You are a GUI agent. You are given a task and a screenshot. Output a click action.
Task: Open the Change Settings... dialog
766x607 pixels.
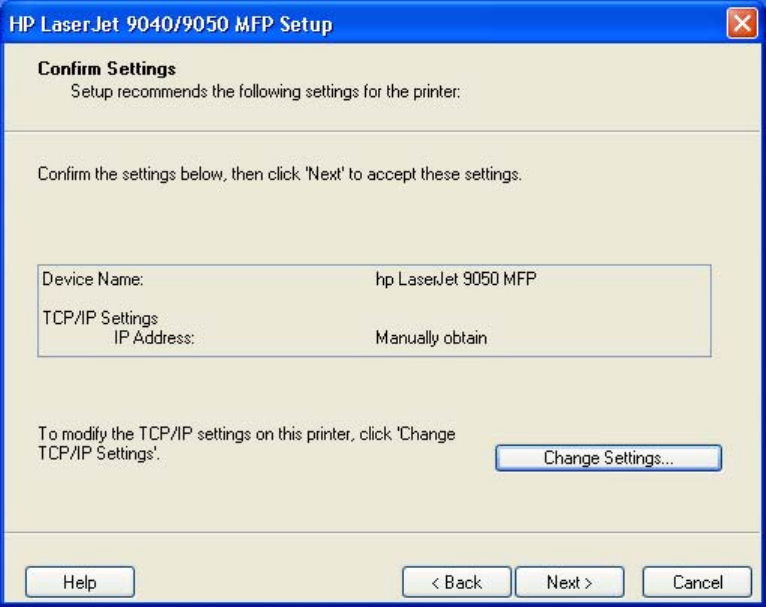[609, 458]
